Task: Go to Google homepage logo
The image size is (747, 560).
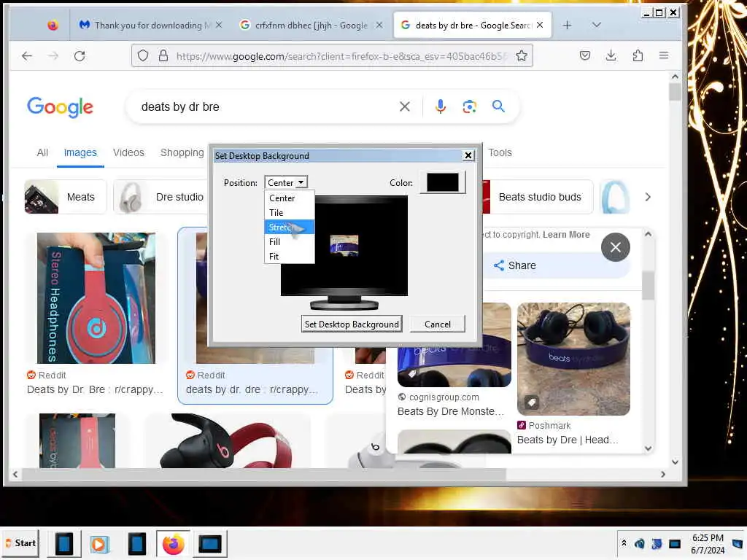Action: tap(60, 107)
